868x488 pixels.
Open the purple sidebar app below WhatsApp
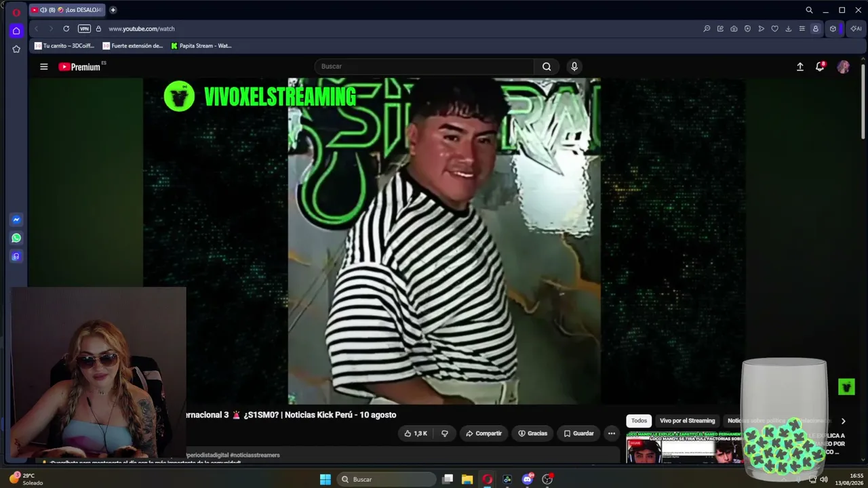pyautogui.click(x=16, y=256)
